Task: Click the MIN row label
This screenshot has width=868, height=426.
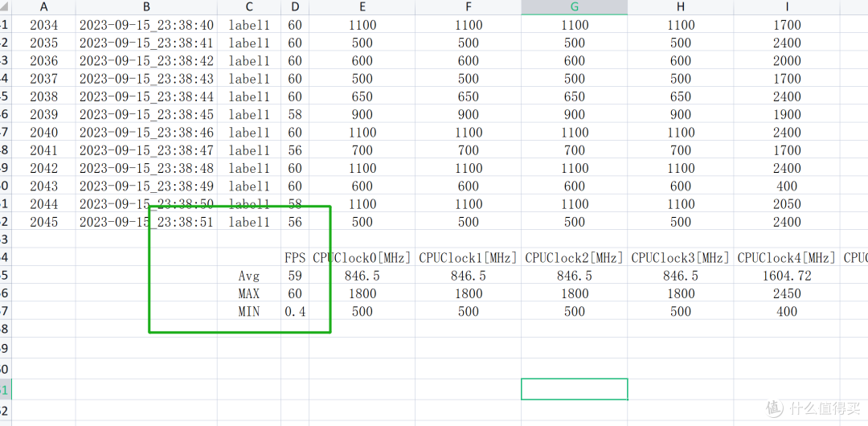Action: [249, 311]
